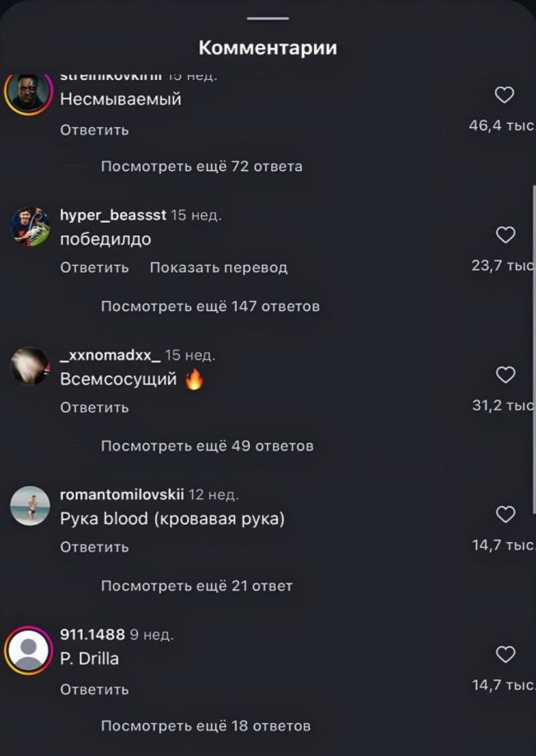Open hyper_beassst's profile avatar
The image size is (536, 756).
coord(30,227)
